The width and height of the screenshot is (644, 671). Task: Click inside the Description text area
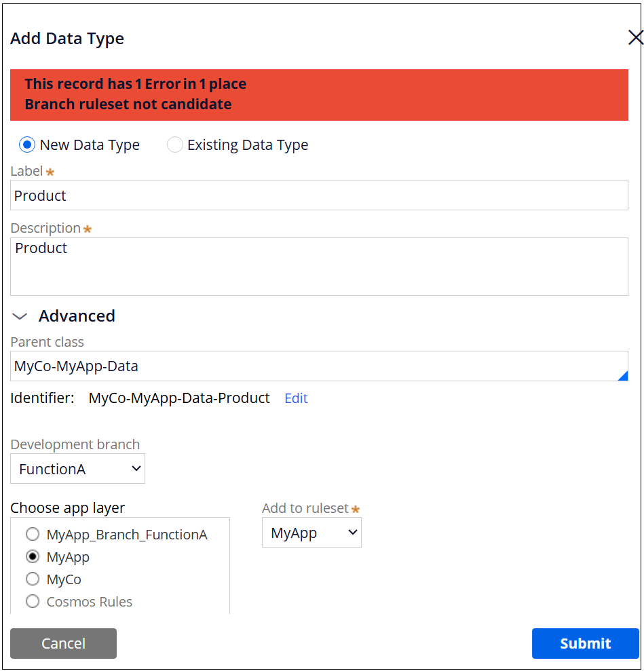point(319,267)
